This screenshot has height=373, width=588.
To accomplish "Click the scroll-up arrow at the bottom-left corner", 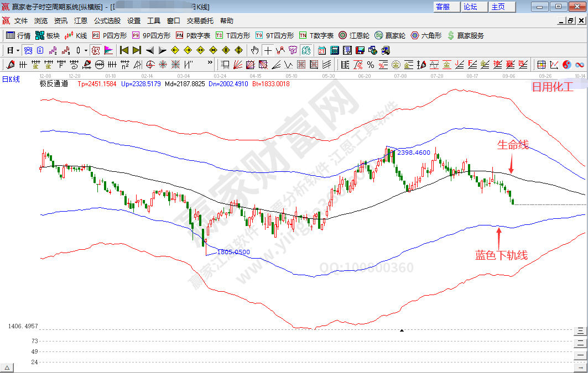I will tap(7, 368).
